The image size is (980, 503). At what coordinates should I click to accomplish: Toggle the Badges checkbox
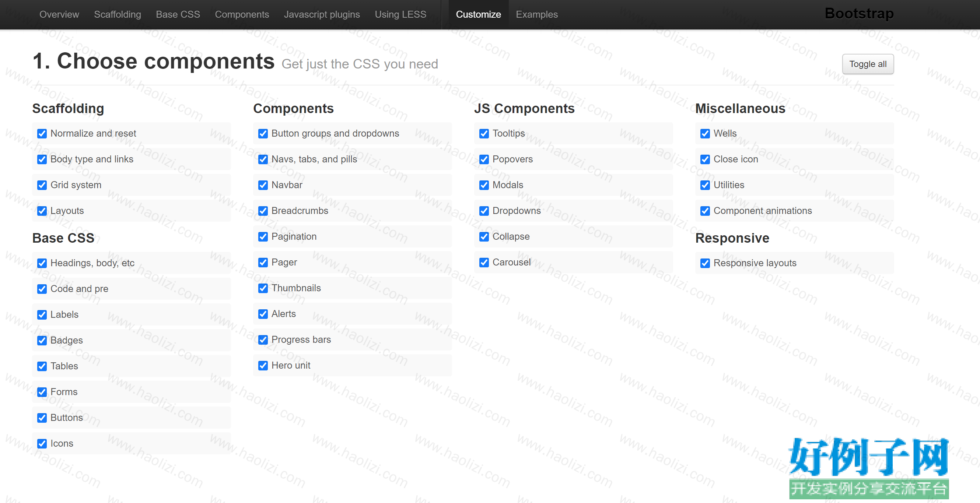coord(42,341)
